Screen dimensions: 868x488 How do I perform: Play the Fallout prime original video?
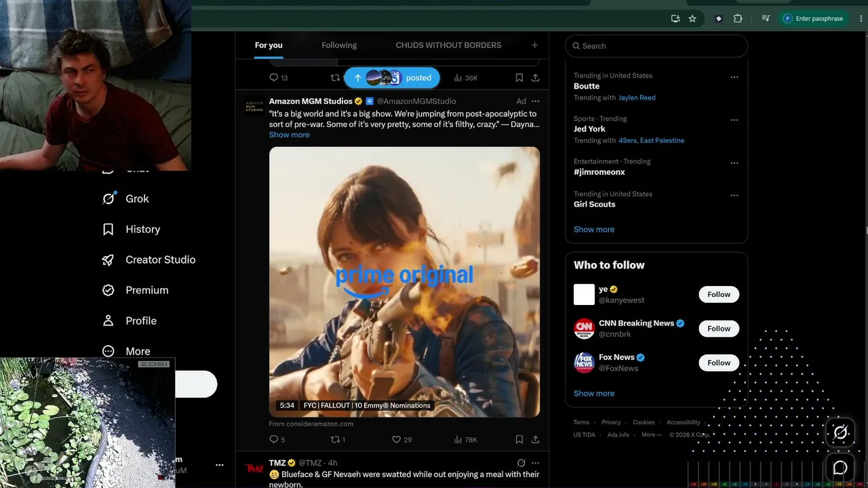(404, 282)
